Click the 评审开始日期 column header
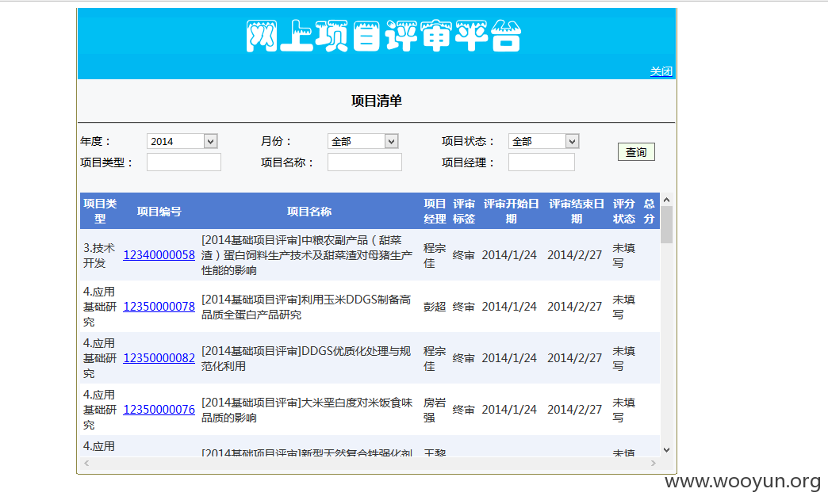The image size is (828, 504). point(511,211)
